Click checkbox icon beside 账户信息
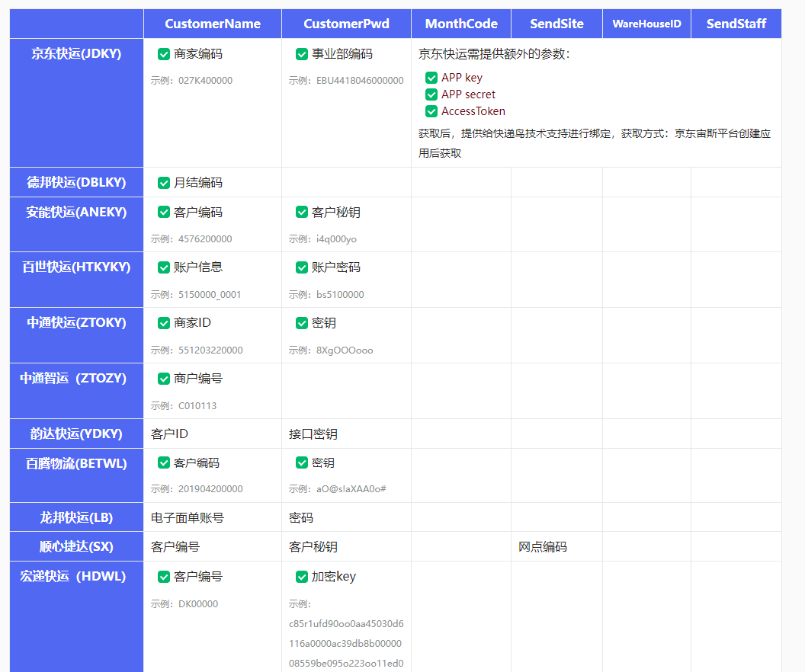 [x=164, y=267]
